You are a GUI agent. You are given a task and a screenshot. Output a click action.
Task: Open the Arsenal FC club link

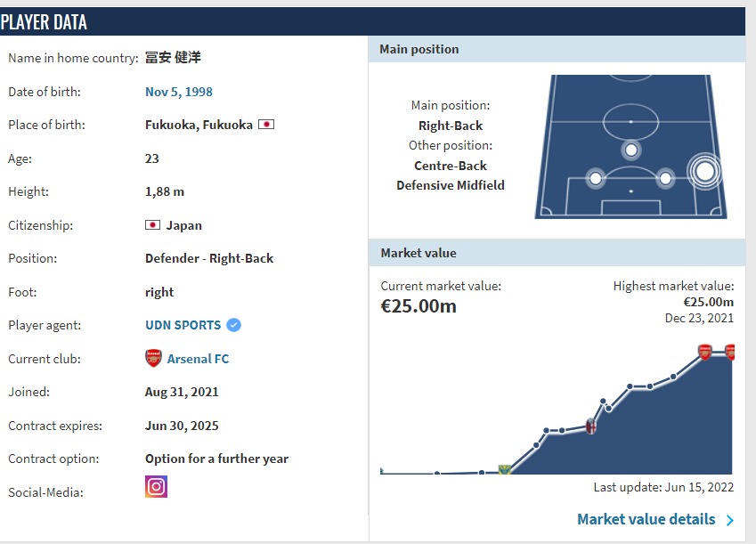pos(198,359)
